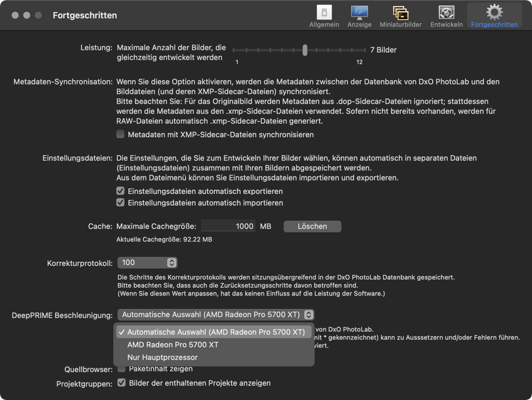This screenshot has height=400, width=532.
Task: Select Automatische Auswahl (AMD Radeon Pro 5700 XT) option
Action: [214, 332]
